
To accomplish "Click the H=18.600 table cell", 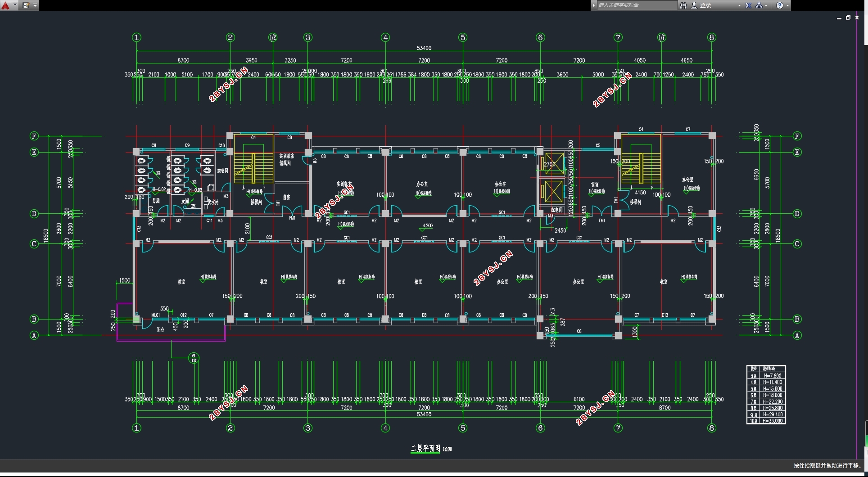I will coord(773,395).
